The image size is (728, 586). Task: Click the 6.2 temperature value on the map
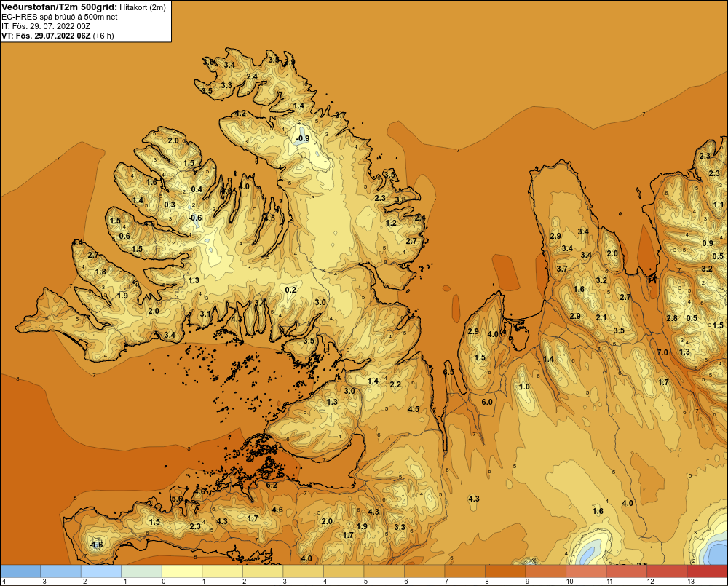click(x=272, y=486)
